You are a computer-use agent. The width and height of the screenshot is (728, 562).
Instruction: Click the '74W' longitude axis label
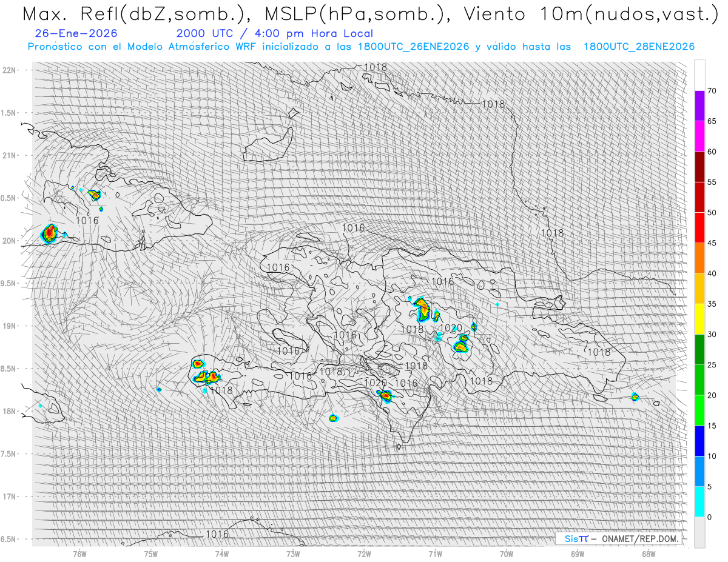coord(222,554)
